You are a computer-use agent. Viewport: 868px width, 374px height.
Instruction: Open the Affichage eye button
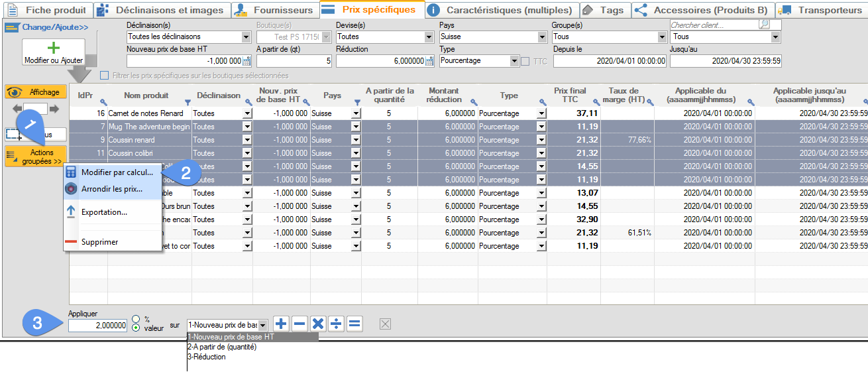click(36, 92)
